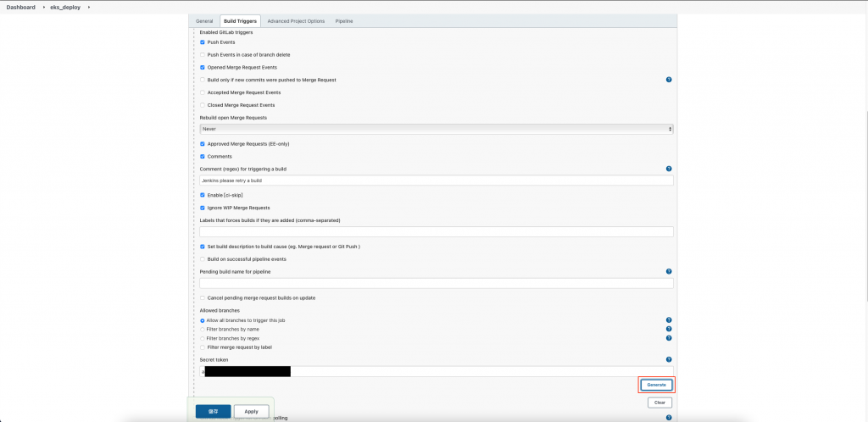Click breadcrumb arrow after Dashboard
Screen dimensions: 868x422
click(43, 7)
